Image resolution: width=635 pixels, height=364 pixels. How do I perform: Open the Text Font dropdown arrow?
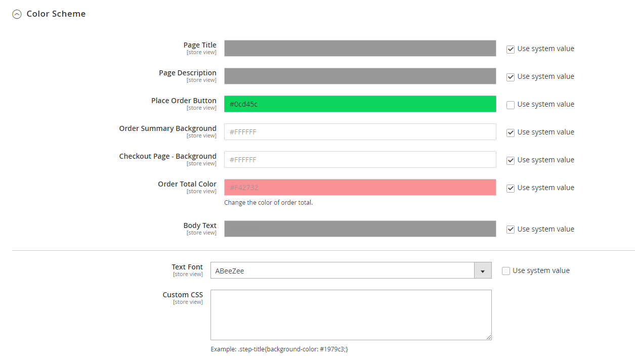tap(483, 270)
